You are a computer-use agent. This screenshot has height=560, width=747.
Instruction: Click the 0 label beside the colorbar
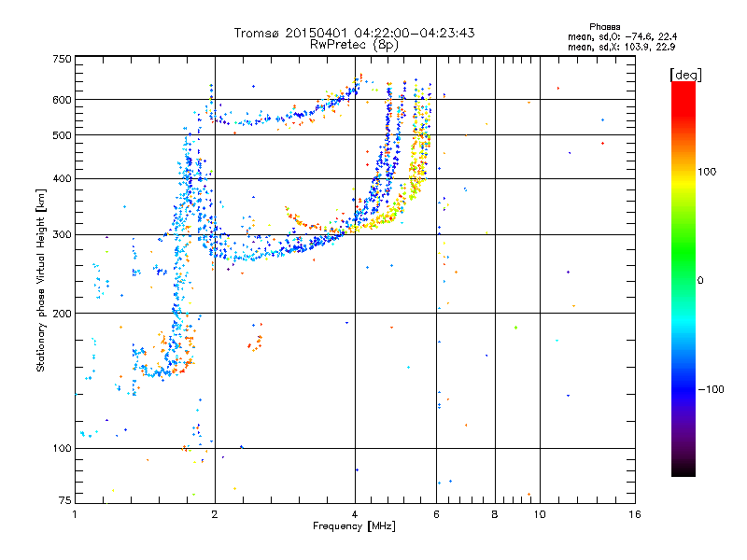pyautogui.click(x=699, y=280)
